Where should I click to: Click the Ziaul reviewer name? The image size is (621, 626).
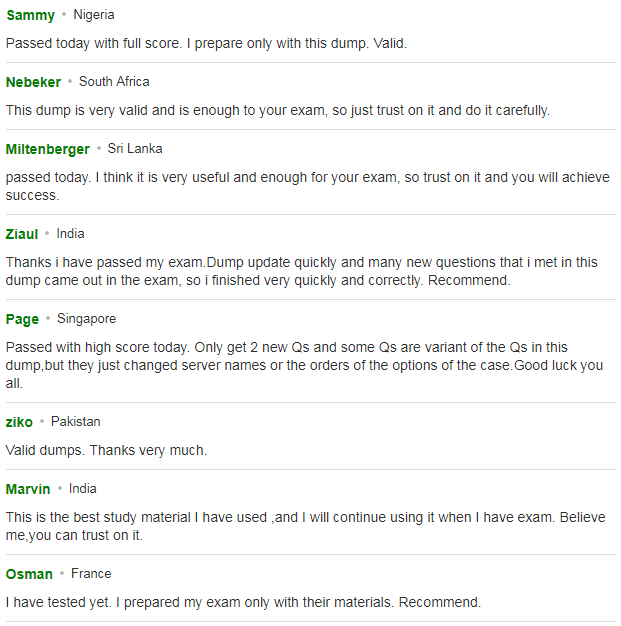click(22, 234)
